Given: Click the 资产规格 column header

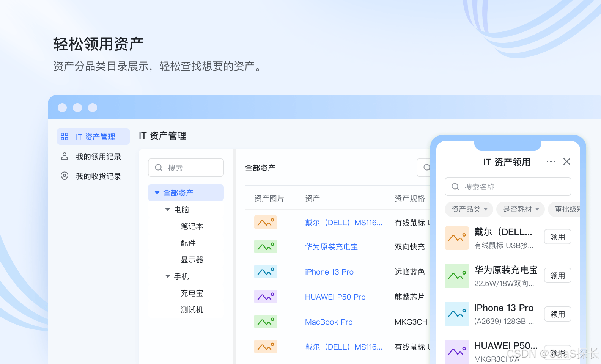Looking at the screenshot, I should point(410,198).
